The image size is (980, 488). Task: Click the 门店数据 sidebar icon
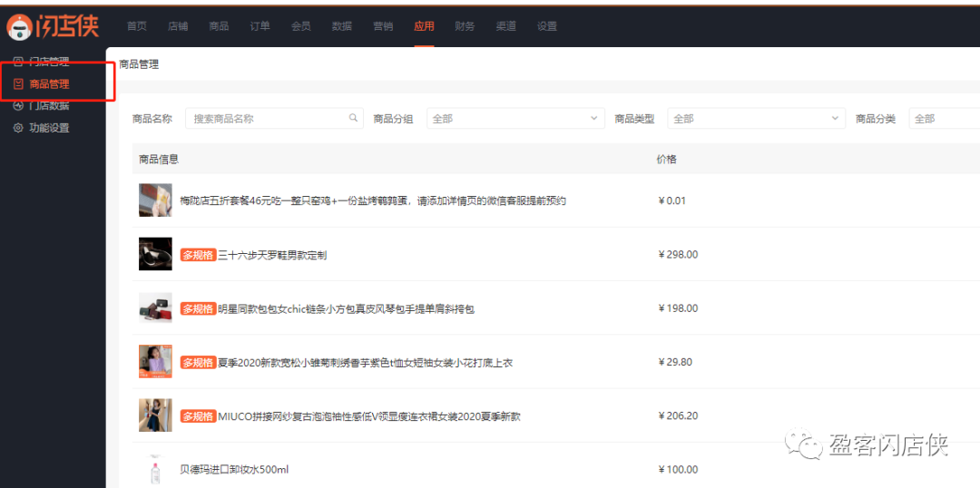tap(18, 106)
